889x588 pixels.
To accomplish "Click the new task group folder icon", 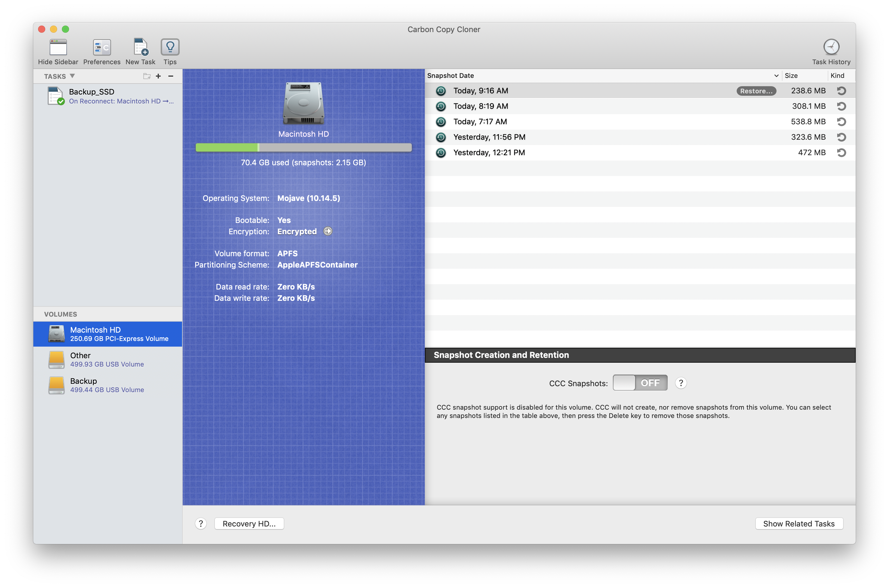I will (x=147, y=76).
